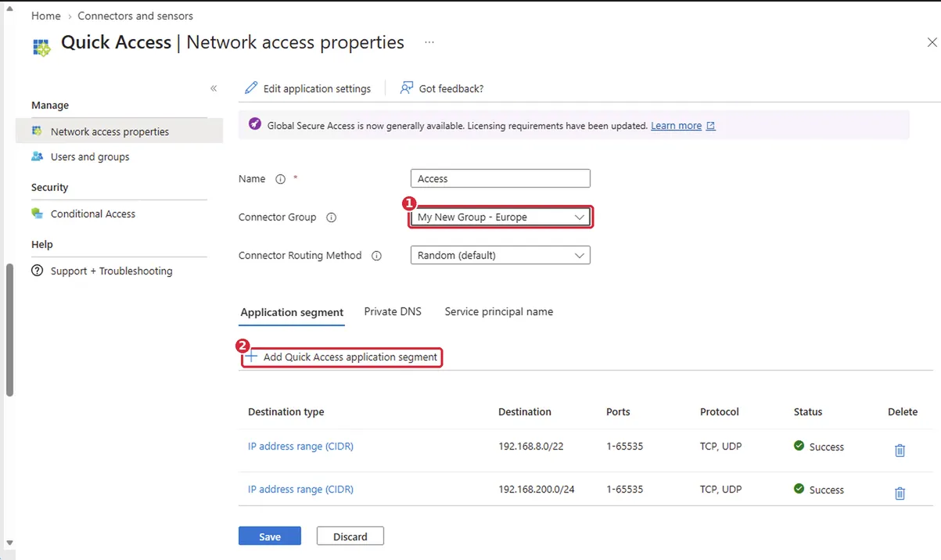Open the ellipsis more options menu

click(x=429, y=42)
